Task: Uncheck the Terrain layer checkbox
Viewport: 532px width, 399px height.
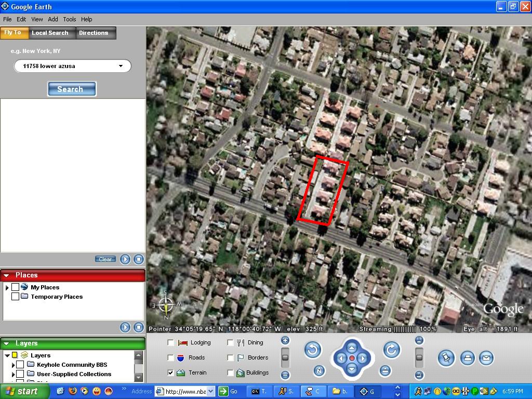Action: (171, 373)
